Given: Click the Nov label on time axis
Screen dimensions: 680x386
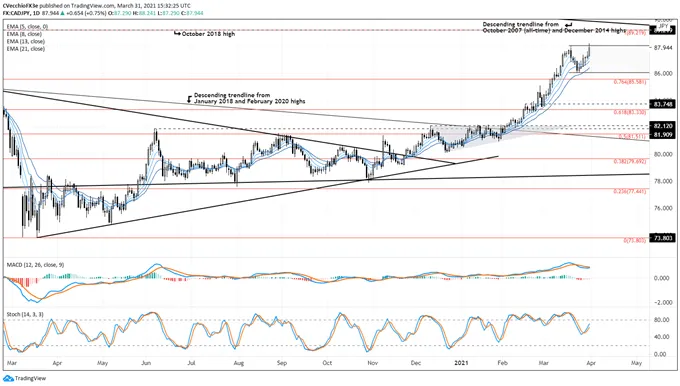Looking at the screenshot, I should tap(372, 363).
